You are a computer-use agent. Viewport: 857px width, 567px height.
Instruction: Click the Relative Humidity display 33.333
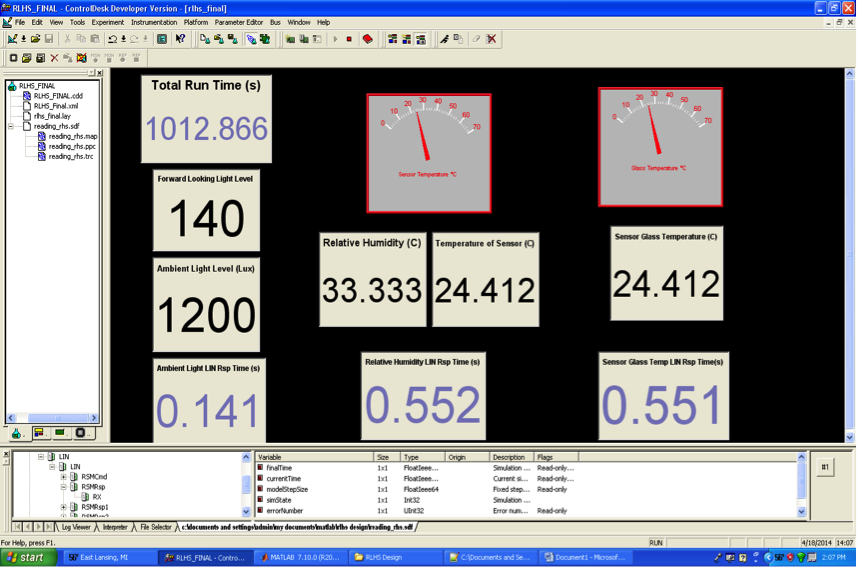pos(372,279)
